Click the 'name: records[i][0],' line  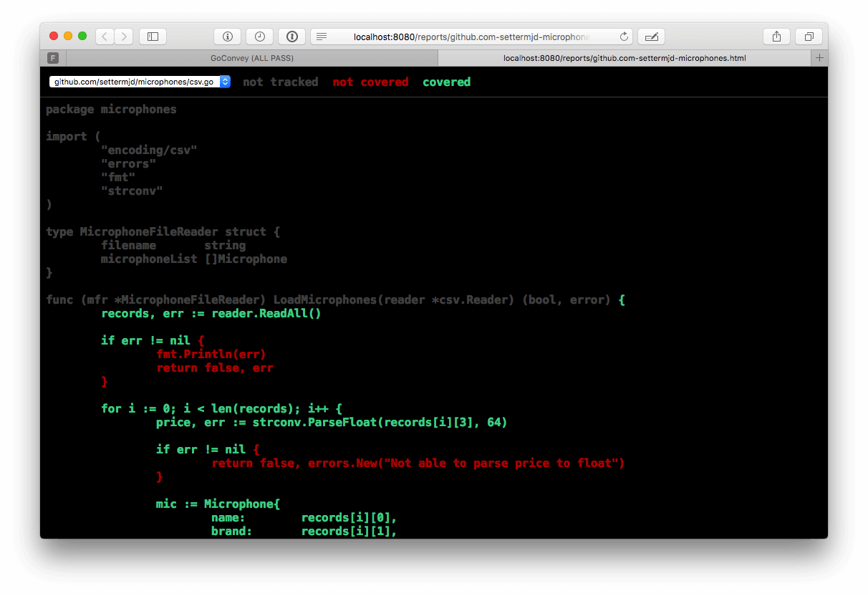[x=304, y=518]
